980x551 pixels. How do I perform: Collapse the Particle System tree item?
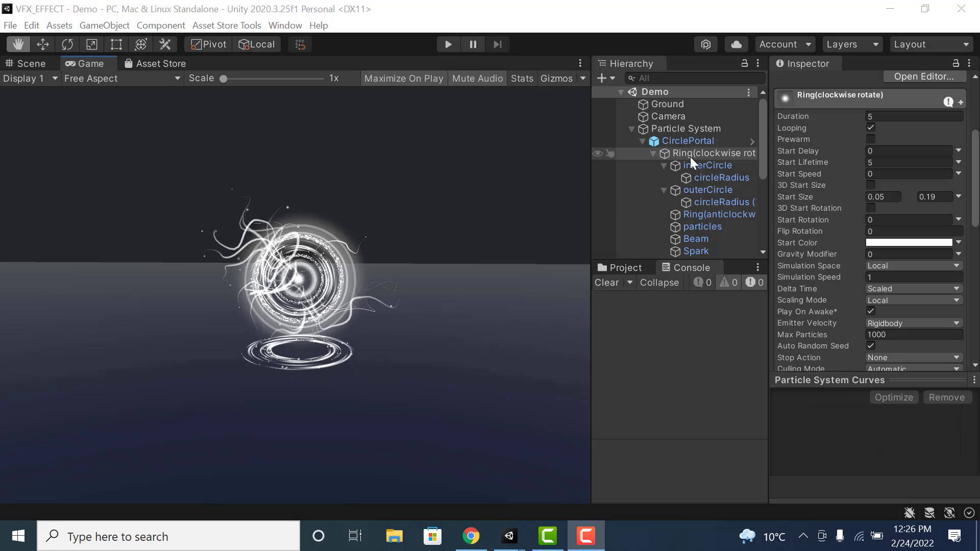[632, 129]
